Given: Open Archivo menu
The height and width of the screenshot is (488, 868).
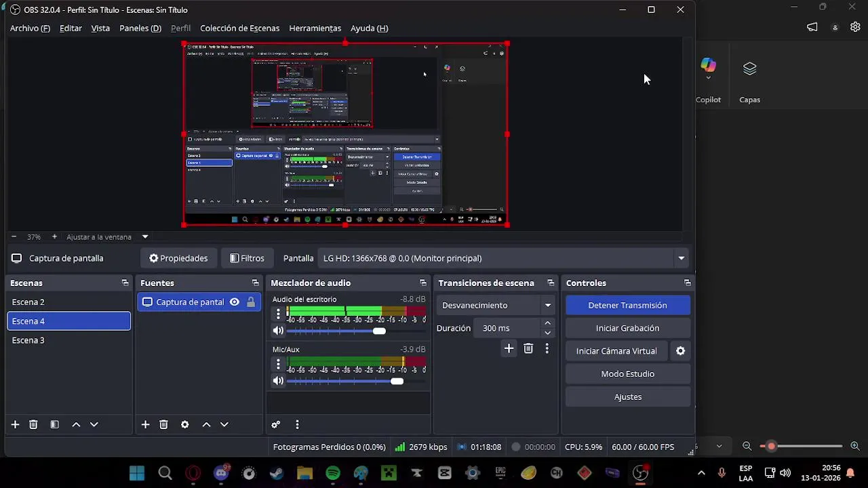Looking at the screenshot, I should pos(30,28).
